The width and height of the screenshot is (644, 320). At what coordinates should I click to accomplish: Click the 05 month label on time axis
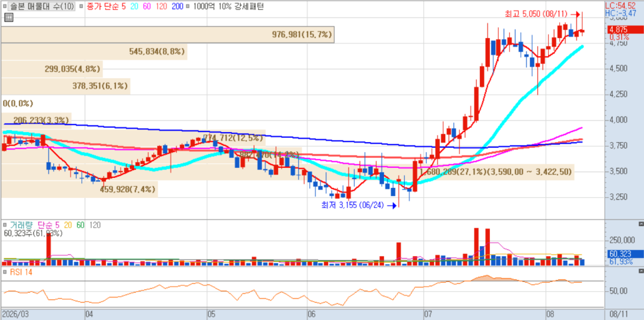click(211, 314)
